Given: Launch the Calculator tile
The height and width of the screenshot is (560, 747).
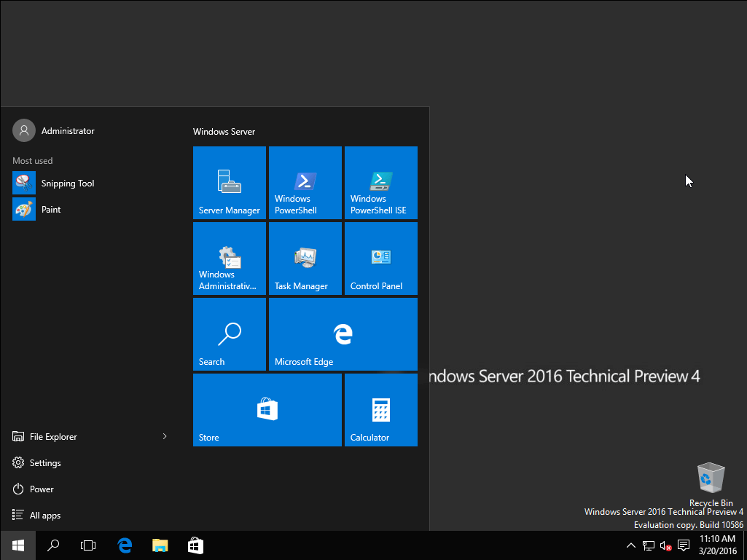Looking at the screenshot, I should coord(381,410).
